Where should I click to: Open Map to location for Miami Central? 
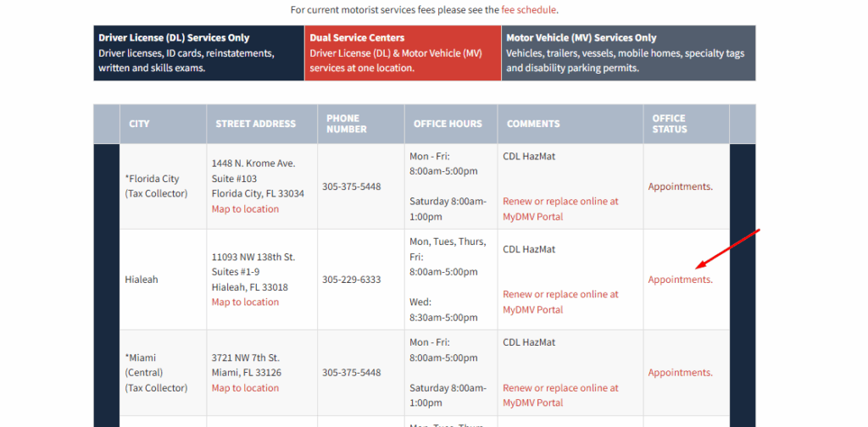(245, 388)
